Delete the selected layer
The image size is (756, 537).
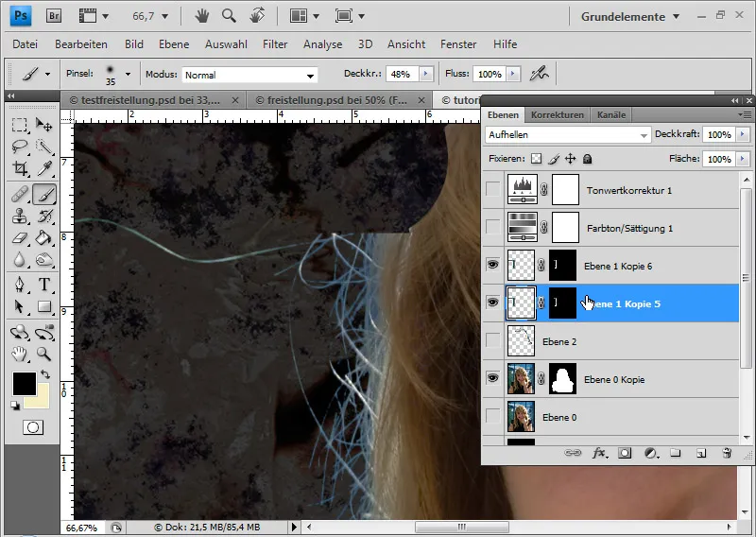coord(727,453)
